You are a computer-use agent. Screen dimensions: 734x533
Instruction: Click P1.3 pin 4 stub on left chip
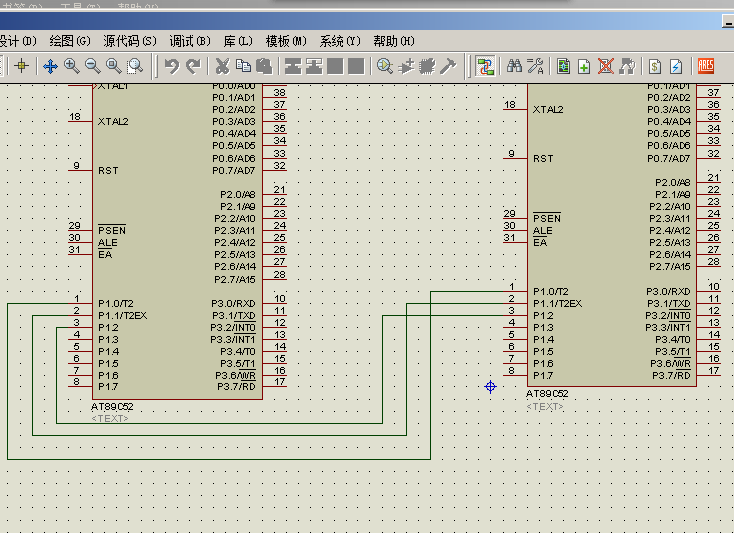(80, 337)
